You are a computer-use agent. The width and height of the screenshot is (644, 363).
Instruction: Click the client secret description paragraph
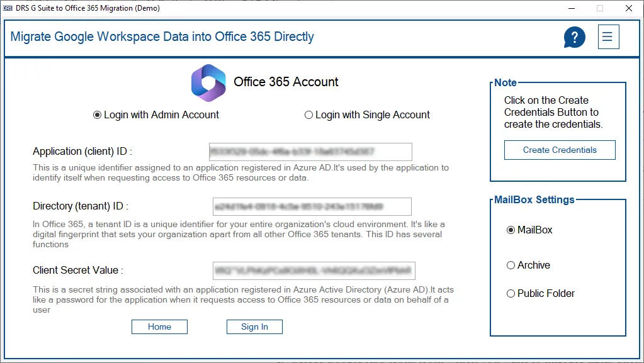(243, 299)
